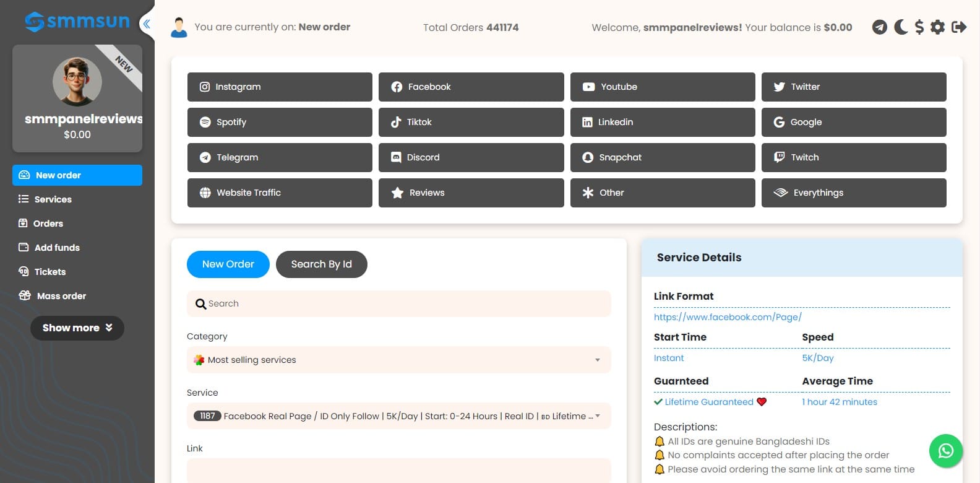Open the Service dropdown list
This screenshot has width=980, height=483.
(x=398, y=416)
